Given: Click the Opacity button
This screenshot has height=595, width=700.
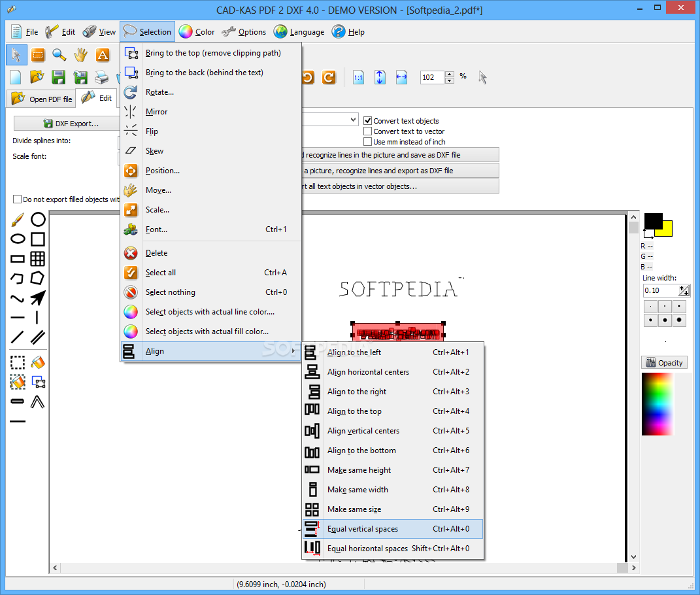Looking at the screenshot, I should pos(664,363).
